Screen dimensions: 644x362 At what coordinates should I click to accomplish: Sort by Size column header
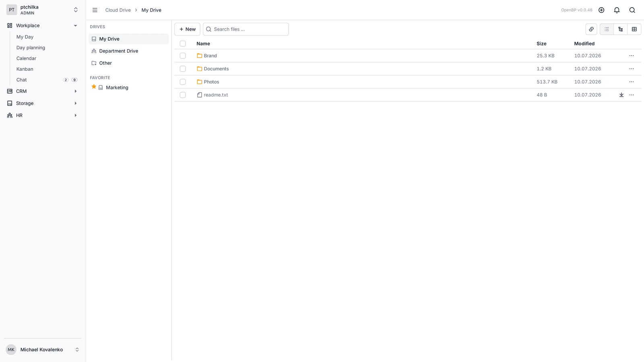click(541, 43)
